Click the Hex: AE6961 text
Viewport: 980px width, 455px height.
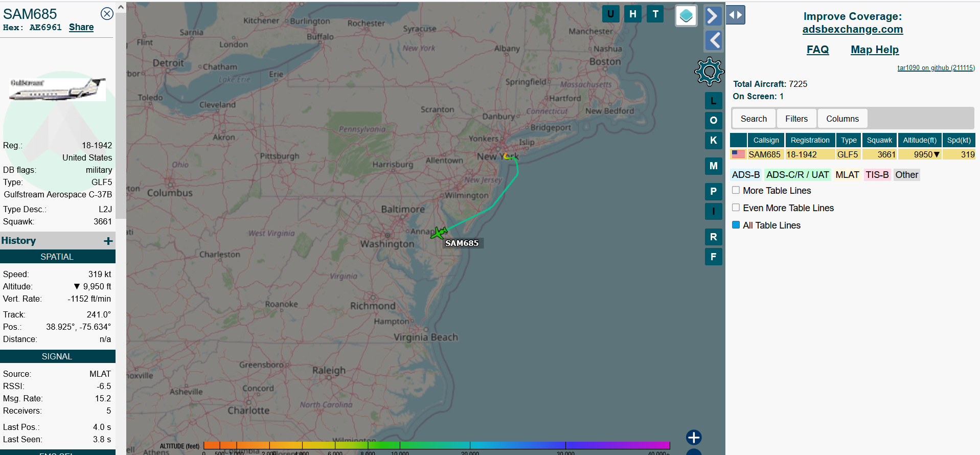pyautogui.click(x=32, y=28)
